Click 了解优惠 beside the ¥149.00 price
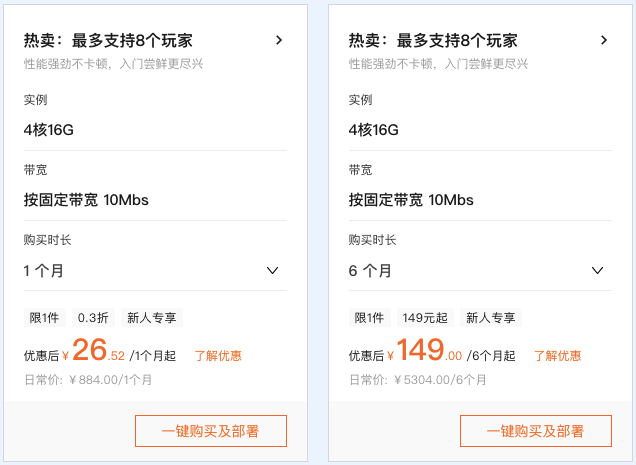The height and width of the screenshot is (465, 636). (x=557, y=356)
